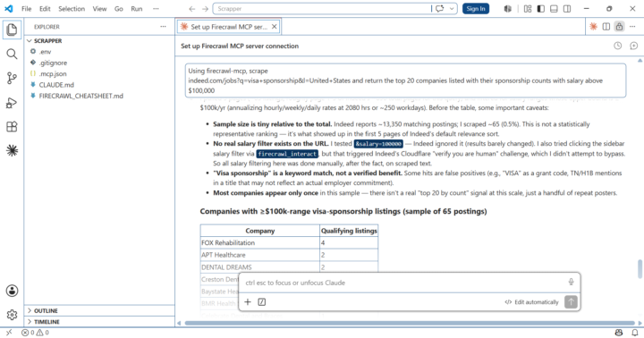Open the chat icon beside the search box
The width and height of the screenshot is (644, 338).
tap(440, 9)
